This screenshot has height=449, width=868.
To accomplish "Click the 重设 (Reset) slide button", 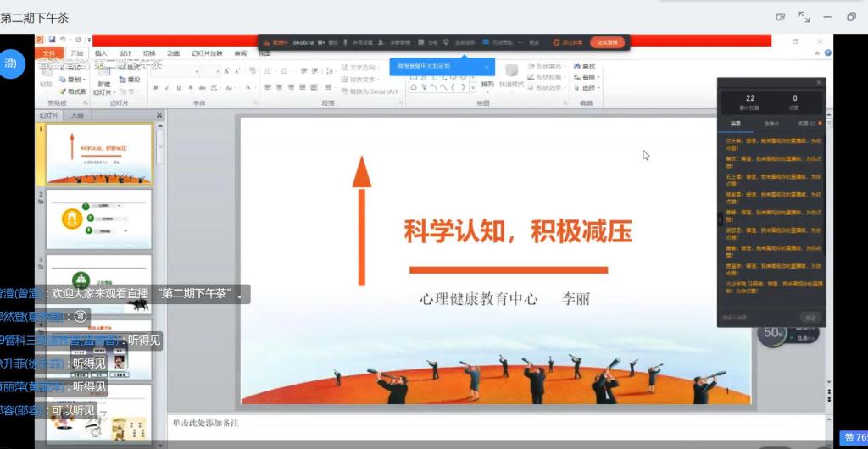I will tap(130, 80).
